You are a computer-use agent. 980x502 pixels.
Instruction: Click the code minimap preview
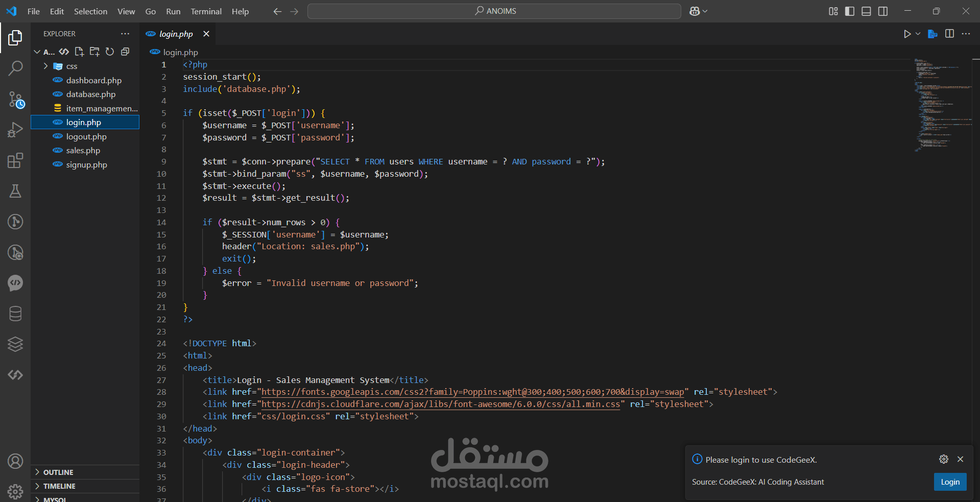coord(942,105)
